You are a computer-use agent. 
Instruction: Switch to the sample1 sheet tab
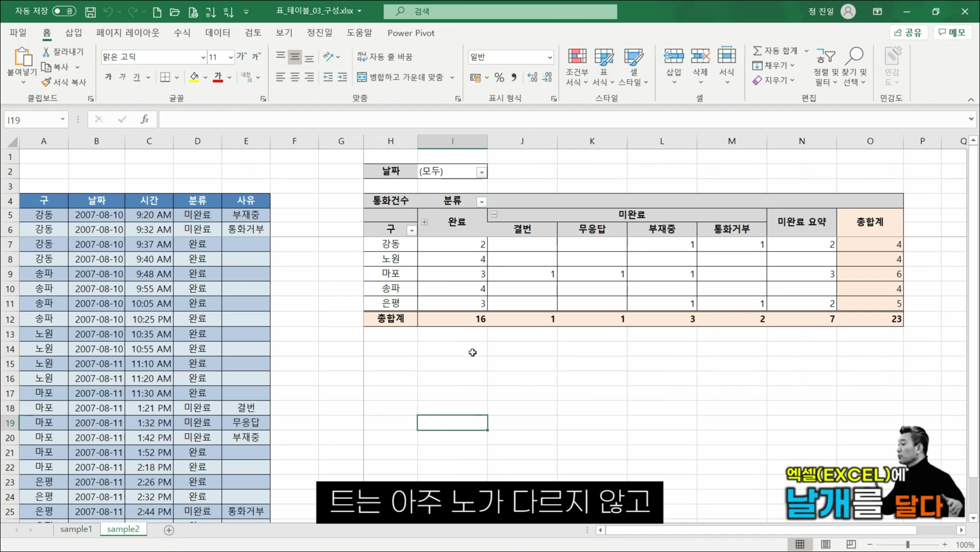pyautogui.click(x=75, y=529)
